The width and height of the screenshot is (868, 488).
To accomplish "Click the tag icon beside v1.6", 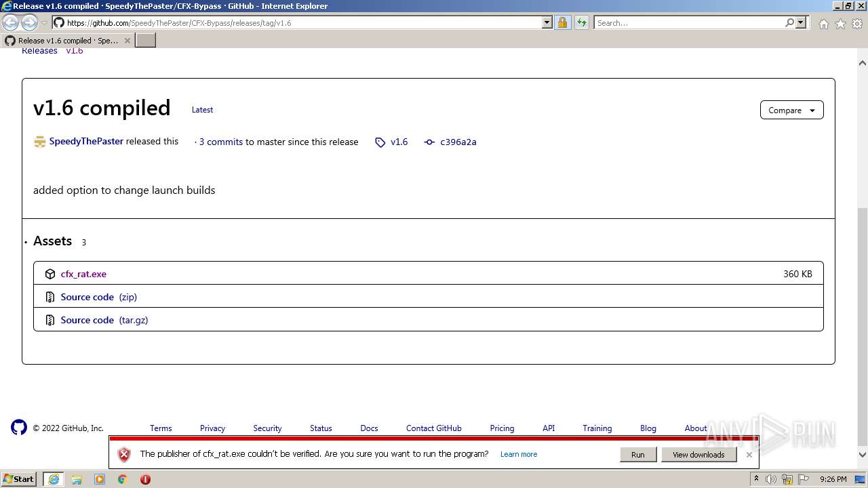I will pos(380,142).
